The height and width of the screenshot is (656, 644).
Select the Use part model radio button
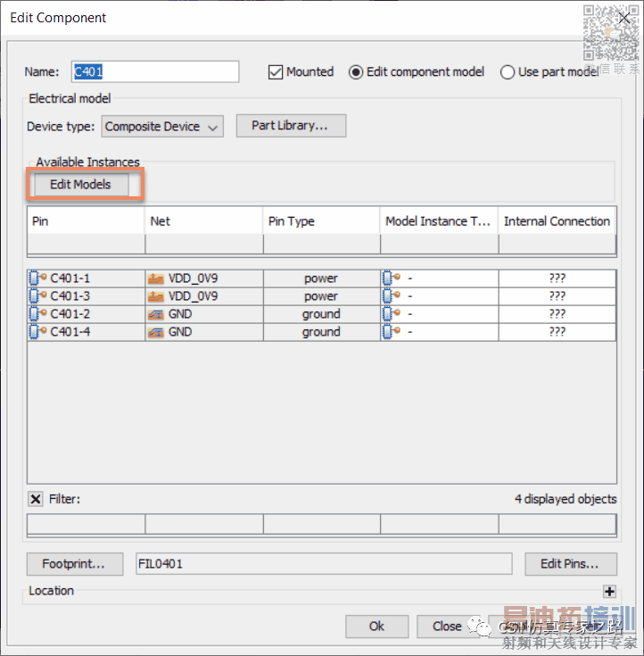click(508, 72)
